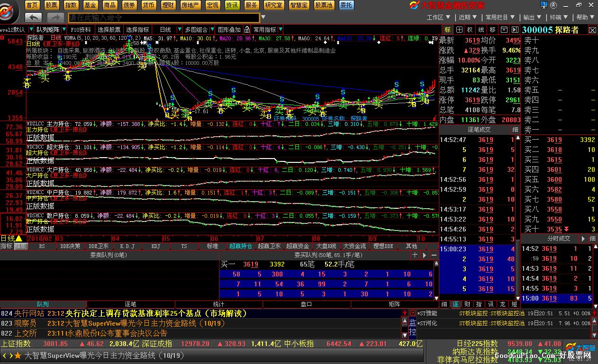This screenshot has height=364, width=598.
Task: Click the 买五 3600 bid row
Action: pos(559,179)
